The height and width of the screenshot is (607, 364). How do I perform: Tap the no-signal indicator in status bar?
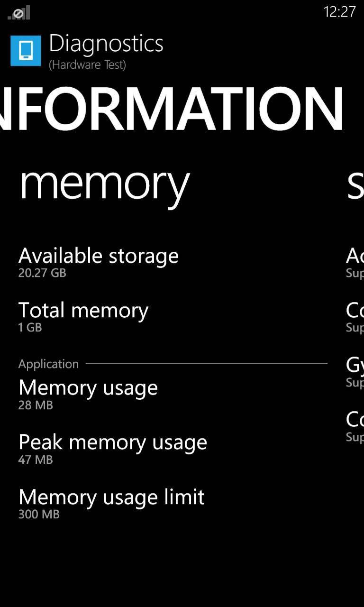click(x=19, y=13)
